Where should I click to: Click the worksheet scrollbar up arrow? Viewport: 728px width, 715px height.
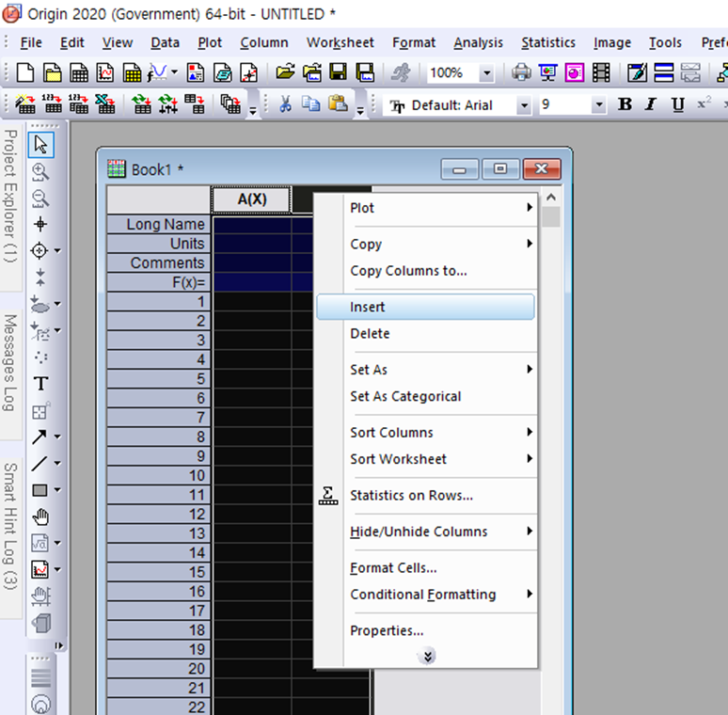(x=551, y=198)
